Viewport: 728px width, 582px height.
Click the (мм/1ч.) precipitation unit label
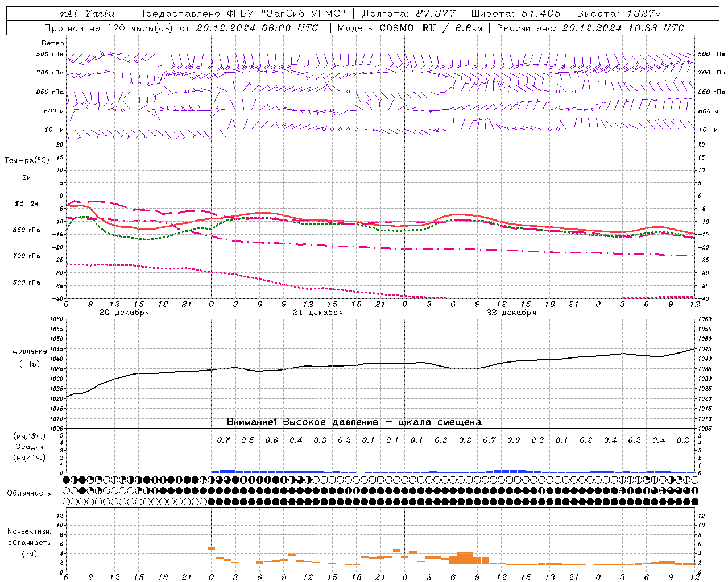[x=30, y=458]
